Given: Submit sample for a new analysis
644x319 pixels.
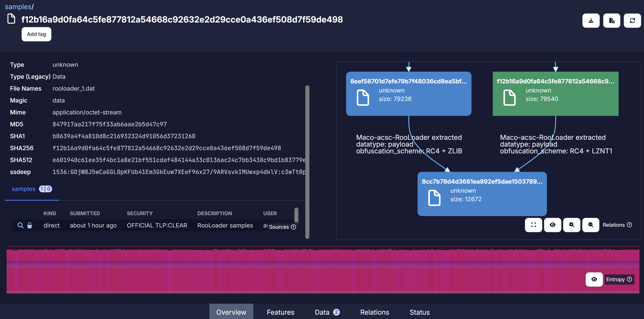Looking at the screenshot, I should coord(612,20).
